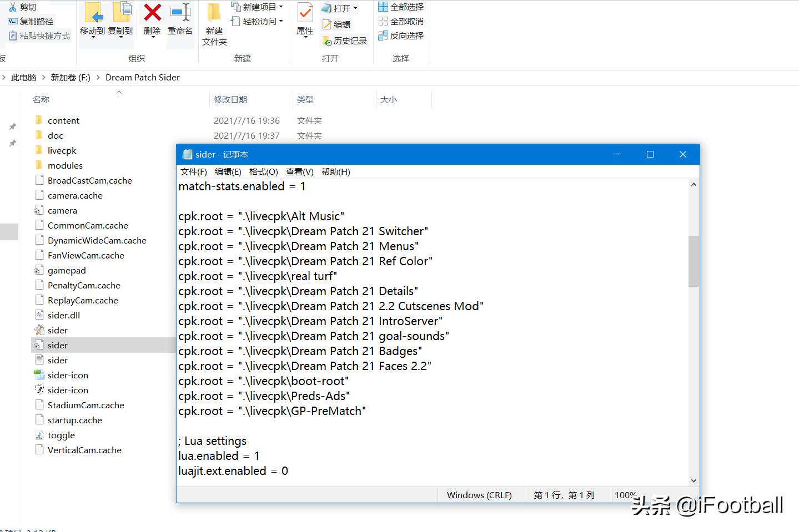The height and width of the screenshot is (532, 799).
Task: Click "第 1 行，第 1 列" in the status bar
Action: pyautogui.click(x=564, y=495)
